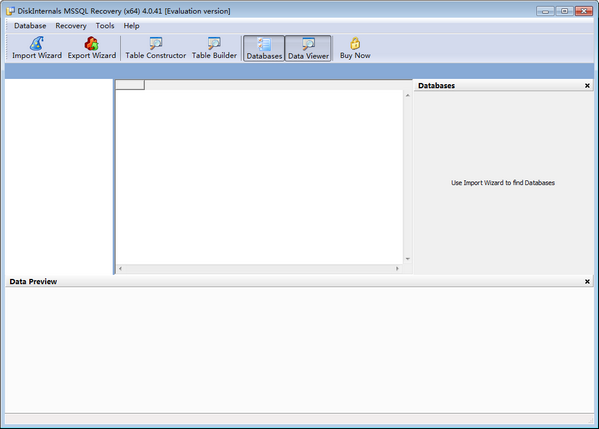Click the vertical scrollbar down arrow
The height and width of the screenshot is (429, 599).
[x=408, y=259]
